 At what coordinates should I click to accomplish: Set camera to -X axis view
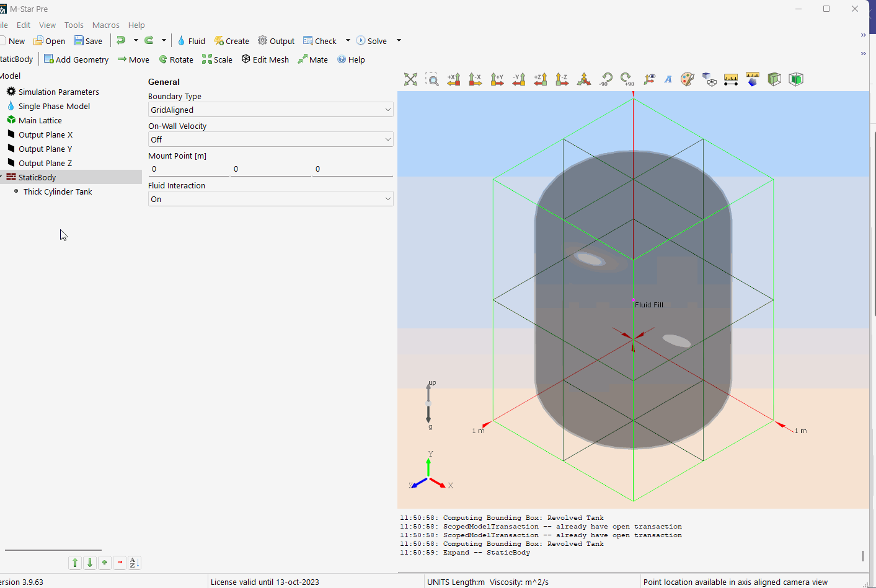pos(476,79)
